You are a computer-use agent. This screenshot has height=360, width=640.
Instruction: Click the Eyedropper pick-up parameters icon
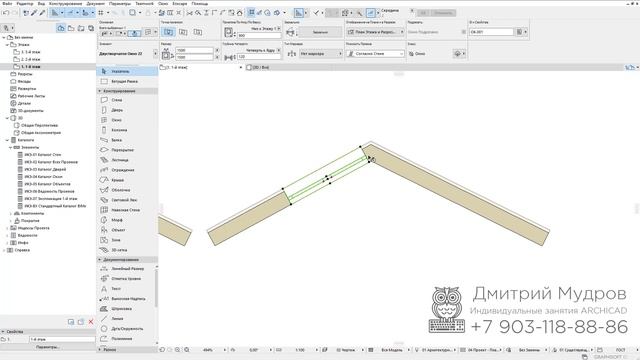[x=34, y=13]
